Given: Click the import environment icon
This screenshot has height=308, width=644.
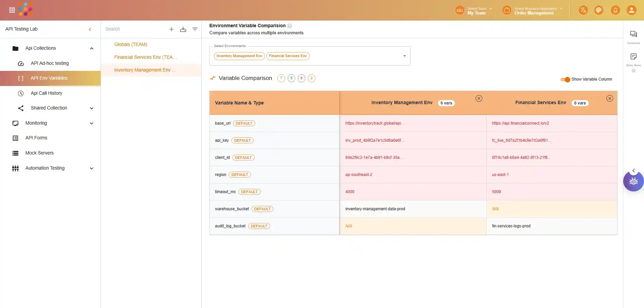Looking at the screenshot, I should pyautogui.click(x=183, y=29).
